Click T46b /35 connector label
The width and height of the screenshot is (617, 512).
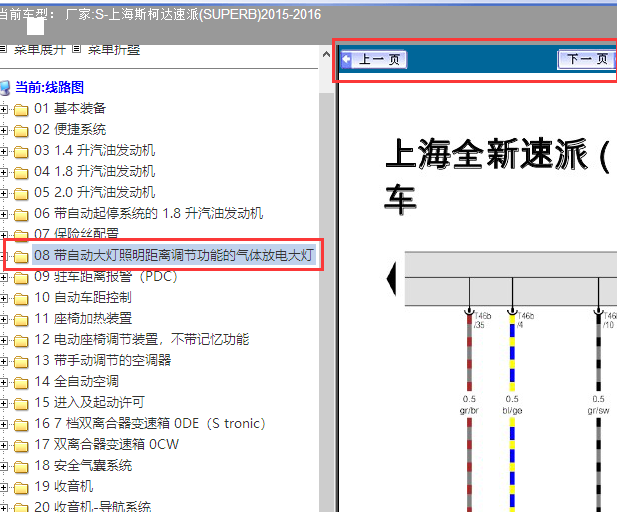pyautogui.click(x=482, y=320)
